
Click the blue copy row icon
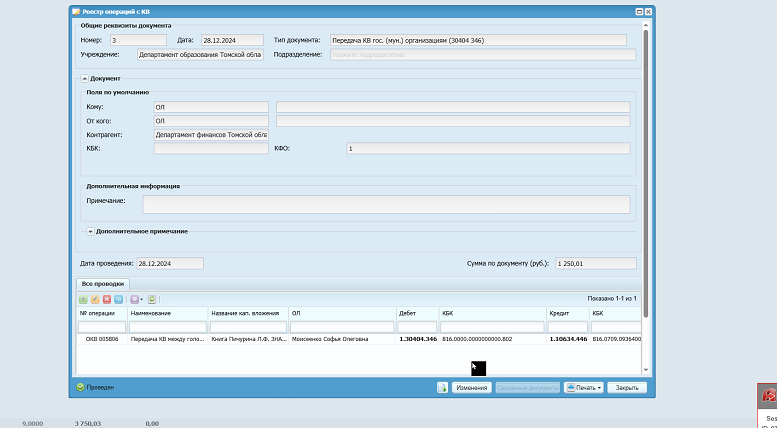click(x=118, y=299)
